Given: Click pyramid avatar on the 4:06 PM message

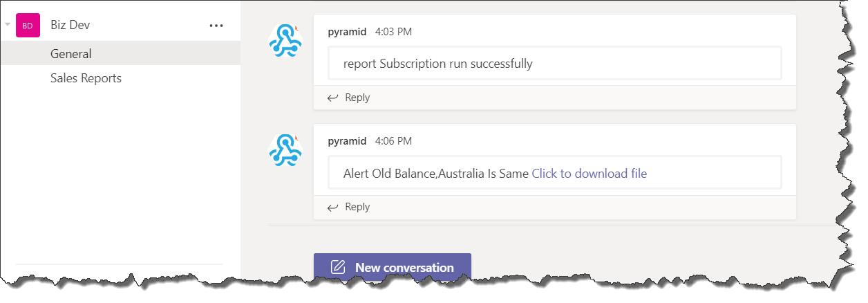Looking at the screenshot, I should click(285, 150).
